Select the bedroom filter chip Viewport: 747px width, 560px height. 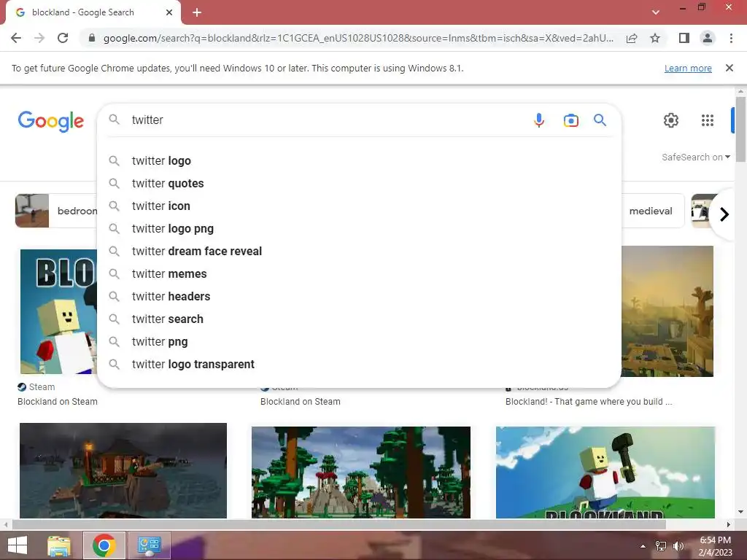[x=57, y=211]
